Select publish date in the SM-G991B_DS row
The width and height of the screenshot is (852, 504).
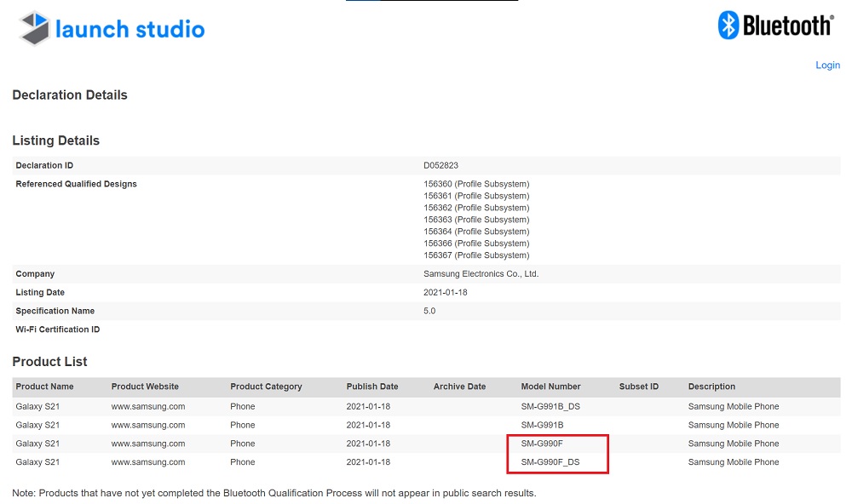[368, 407]
